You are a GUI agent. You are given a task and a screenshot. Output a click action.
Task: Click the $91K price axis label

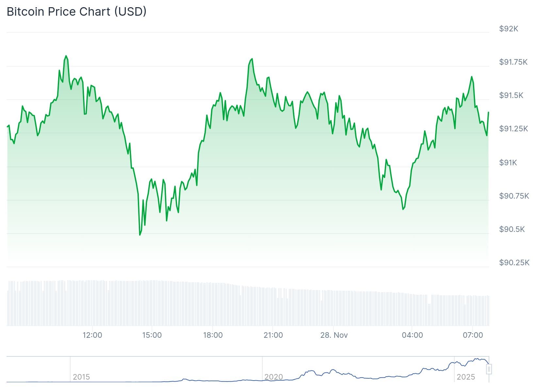point(508,163)
